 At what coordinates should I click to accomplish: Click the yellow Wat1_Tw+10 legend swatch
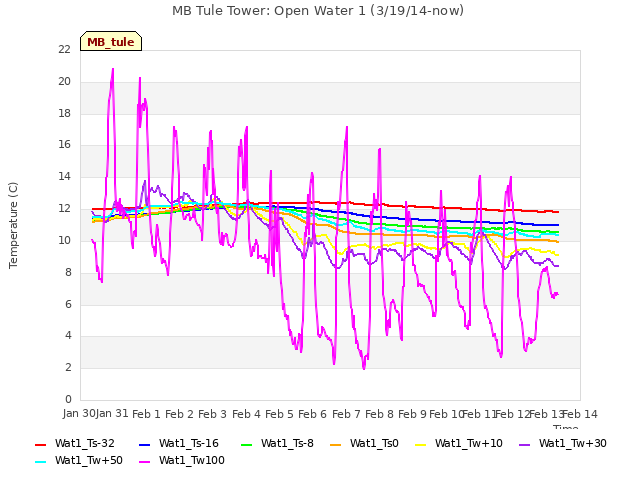tap(420, 444)
